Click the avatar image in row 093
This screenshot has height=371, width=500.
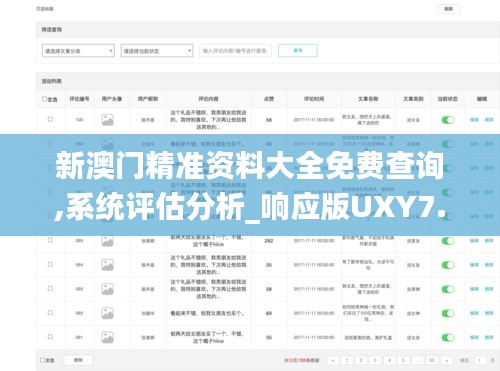107,289
